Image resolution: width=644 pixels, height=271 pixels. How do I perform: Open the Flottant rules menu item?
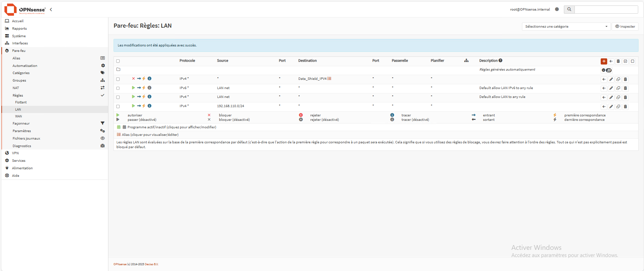pyautogui.click(x=21, y=102)
